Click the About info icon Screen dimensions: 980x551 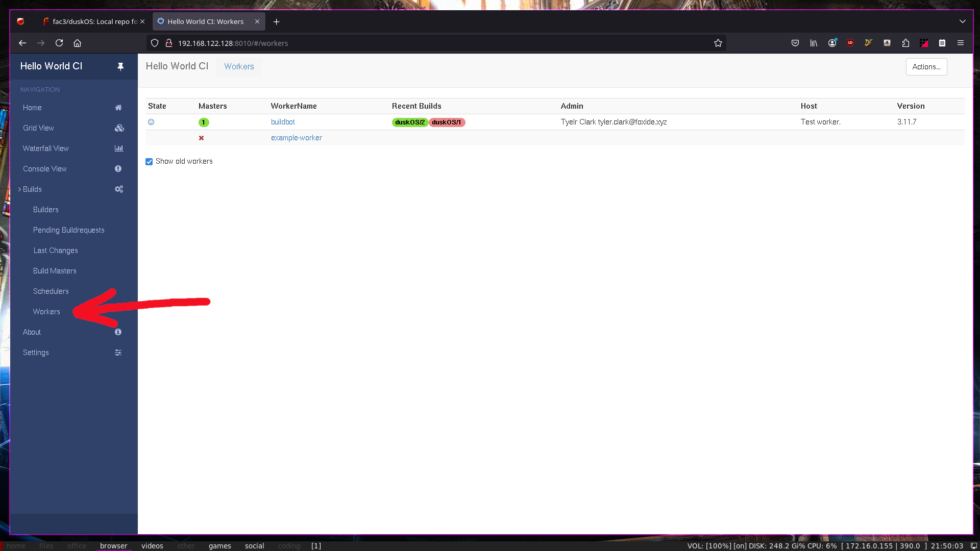118,332
